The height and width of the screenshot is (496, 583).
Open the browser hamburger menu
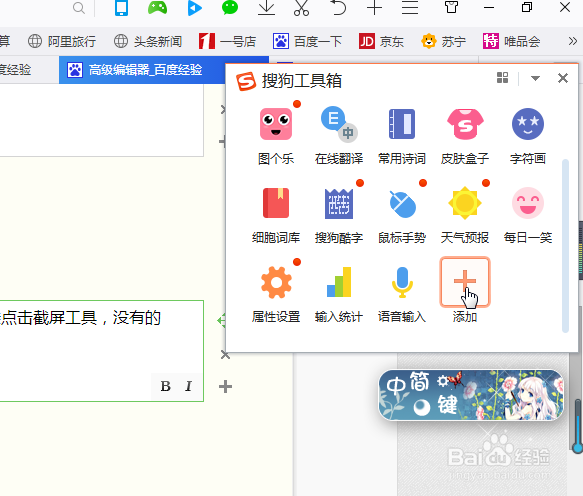[x=410, y=8]
